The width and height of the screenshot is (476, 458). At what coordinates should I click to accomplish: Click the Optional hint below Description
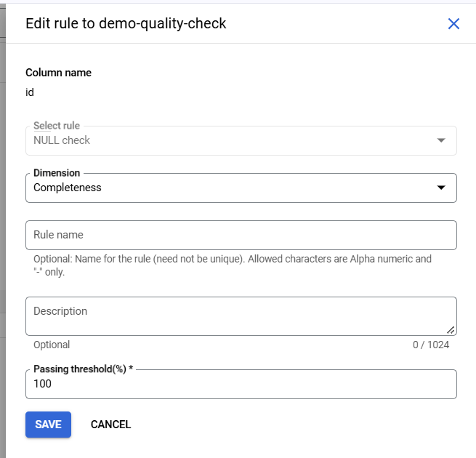coord(52,345)
